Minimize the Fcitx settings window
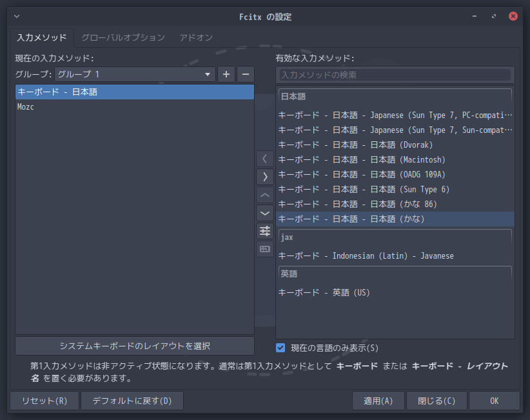Screen dimensions: 530x420 pos(475,16)
